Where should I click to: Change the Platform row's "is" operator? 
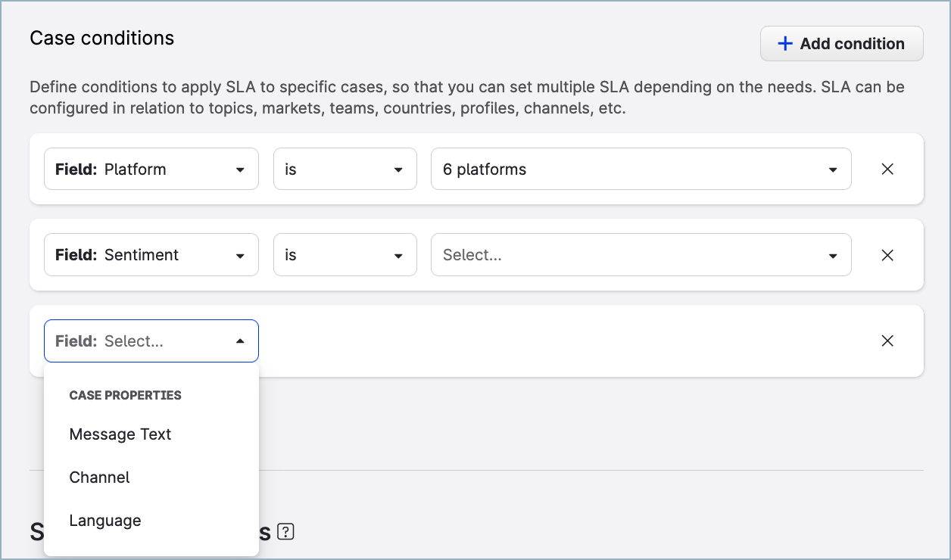pos(345,169)
